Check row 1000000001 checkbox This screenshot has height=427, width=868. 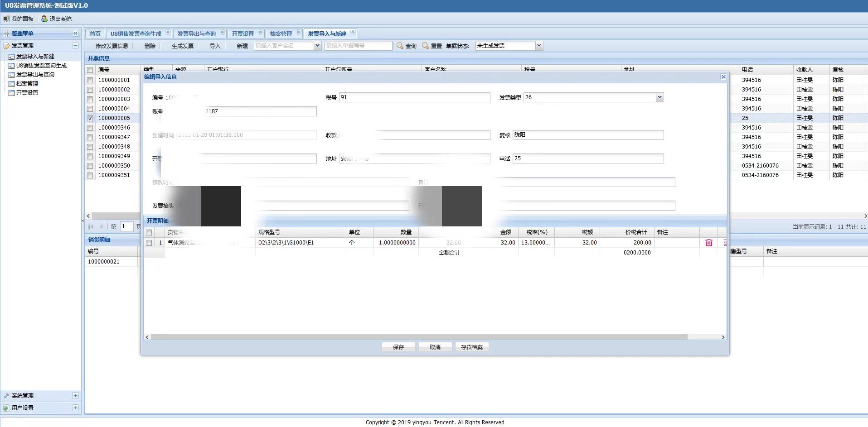pyautogui.click(x=90, y=80)
